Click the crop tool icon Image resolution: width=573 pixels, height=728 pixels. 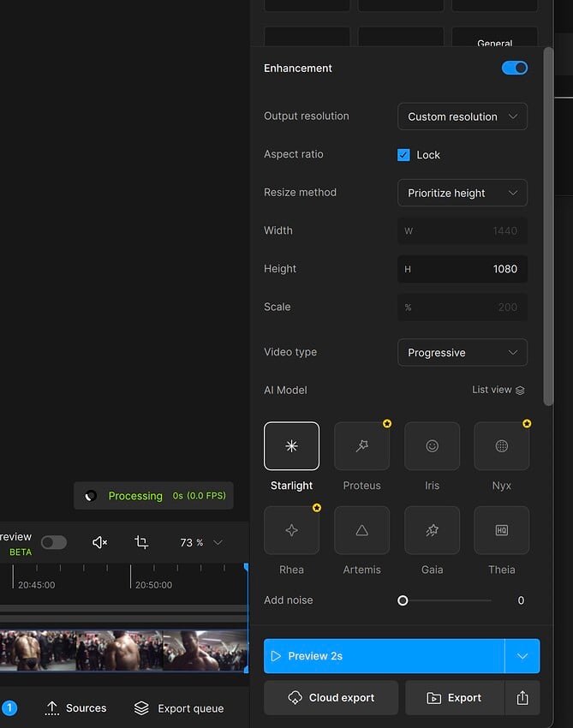141,542
